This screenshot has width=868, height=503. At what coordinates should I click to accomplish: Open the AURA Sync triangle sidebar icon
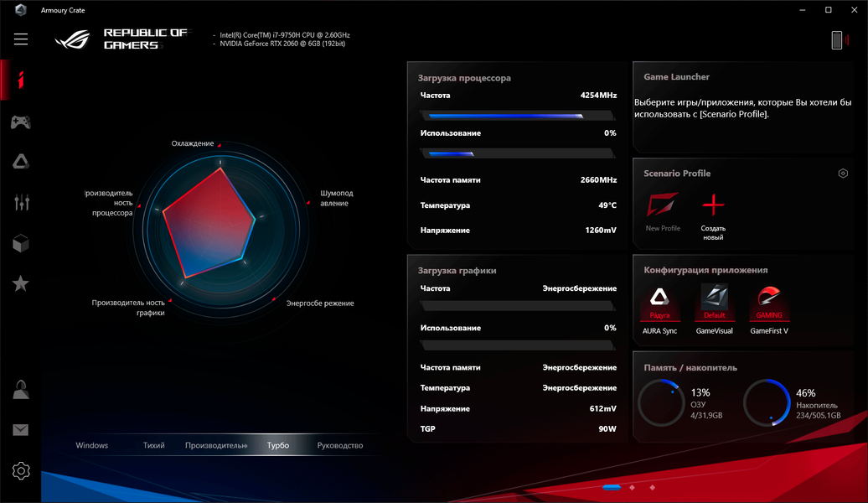pos(21,162)
